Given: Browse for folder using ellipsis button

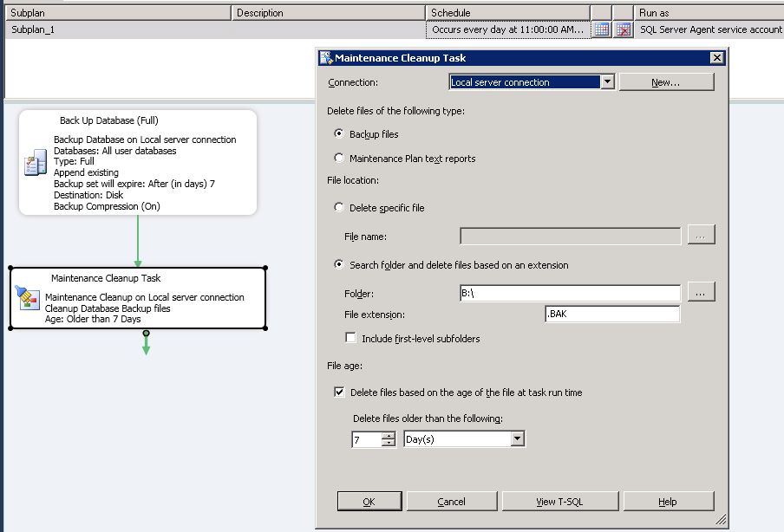Looking at the screenshot, I should click(x=702, y=292).
